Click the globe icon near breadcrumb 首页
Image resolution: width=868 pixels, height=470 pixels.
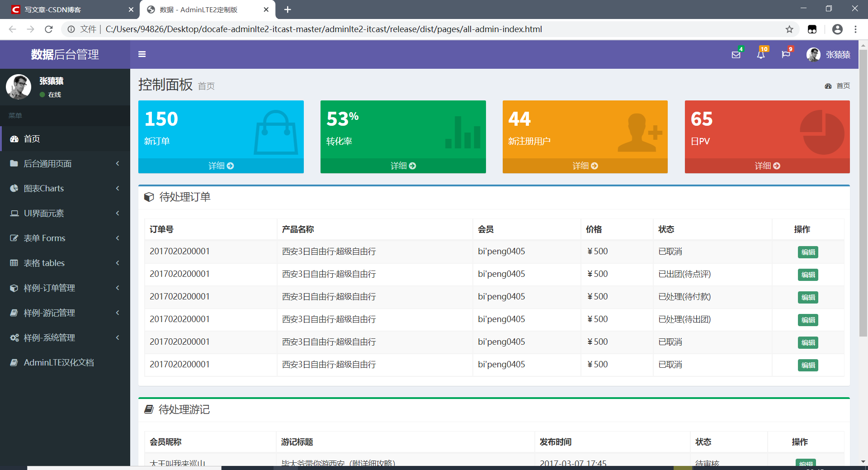click(828, 86)
